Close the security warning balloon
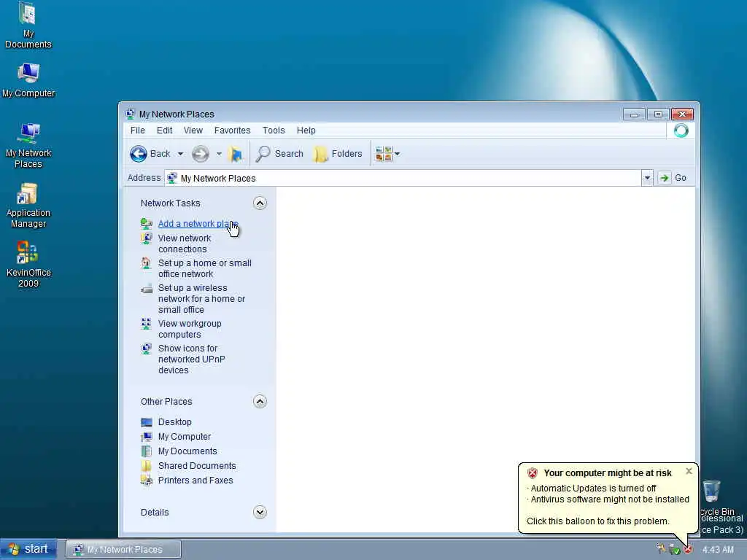The height and width of the screenshot is (560, 747). [x=689, y=471]
